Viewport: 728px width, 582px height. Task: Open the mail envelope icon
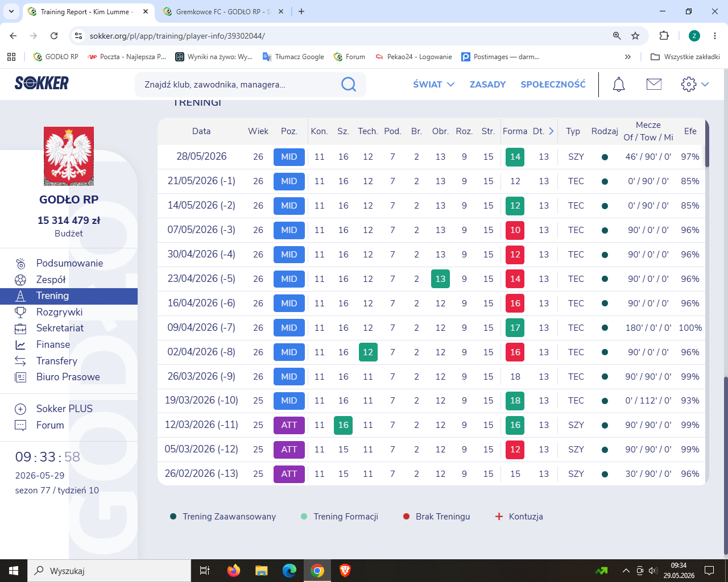(x=654, y=84)
